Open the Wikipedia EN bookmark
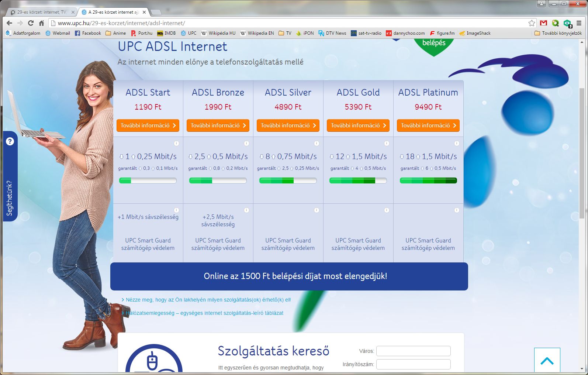The image size is (588, 375). [257, 33]
